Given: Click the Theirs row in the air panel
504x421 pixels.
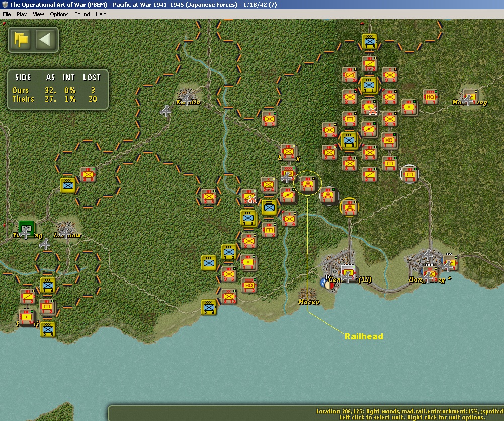Looking at the screenshot, I should 57,99.
